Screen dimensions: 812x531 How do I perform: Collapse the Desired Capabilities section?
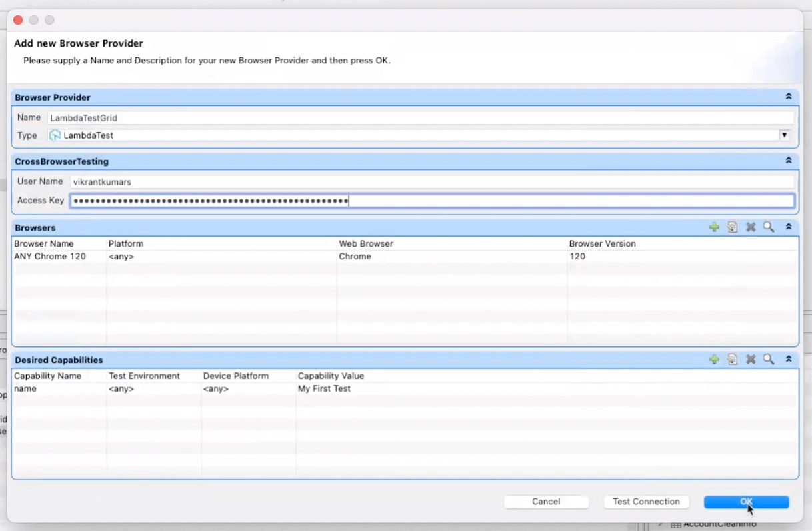pos(789,359)
